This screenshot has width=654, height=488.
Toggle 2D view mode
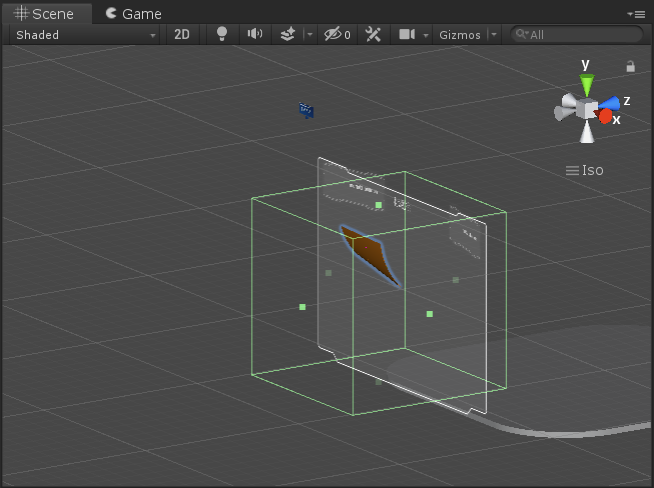(181, 34)
